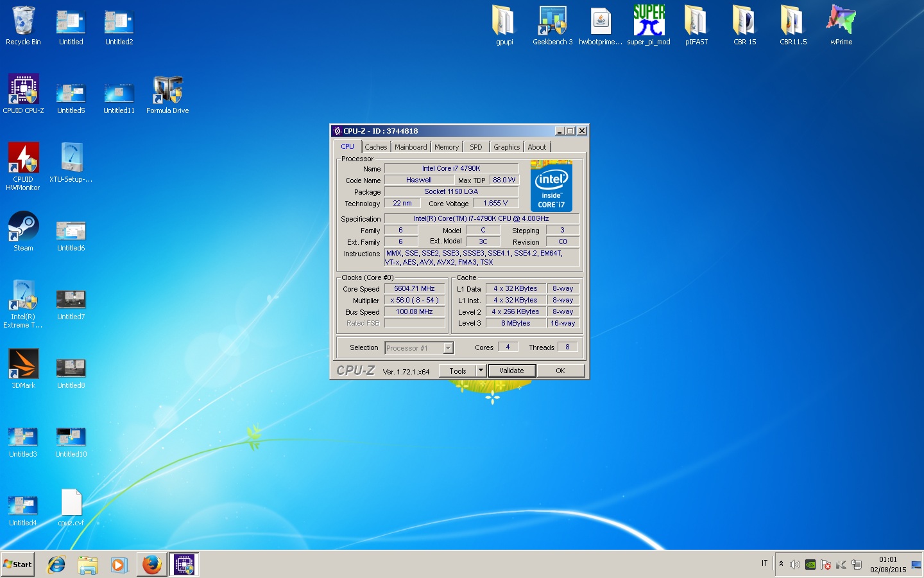Select the cpuz.cvf file icon
924x578 pixels.
point(71,507)
